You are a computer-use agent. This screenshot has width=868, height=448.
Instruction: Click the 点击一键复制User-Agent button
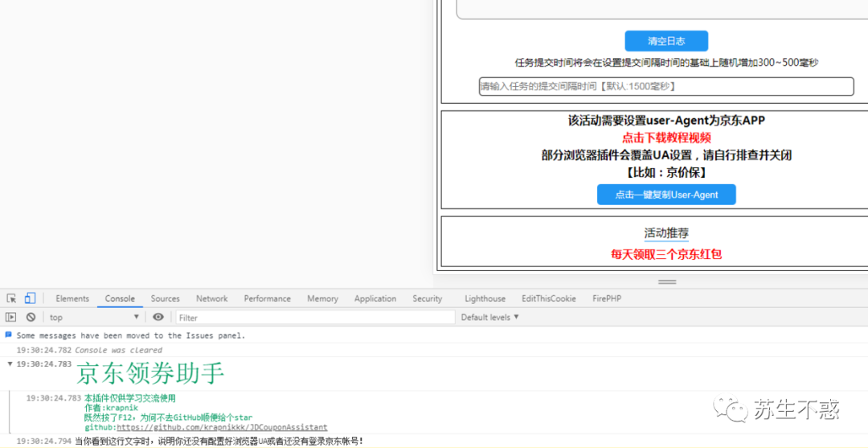coord(666,195)
